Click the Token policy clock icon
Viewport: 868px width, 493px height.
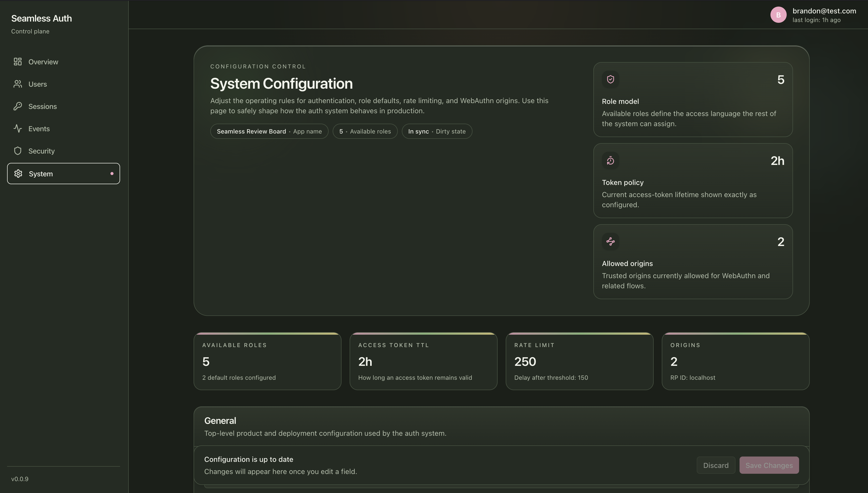click(610, 161)
